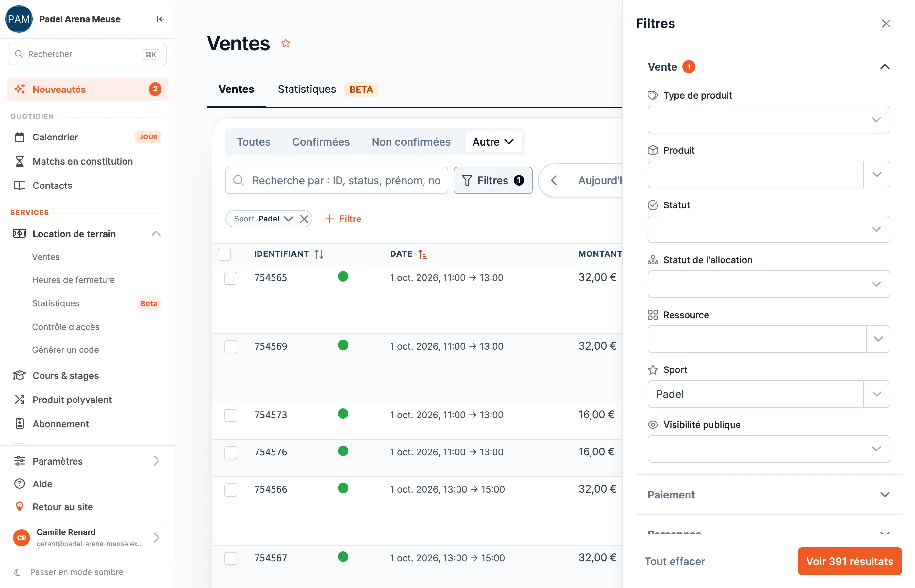Open the Type de produit dropdown
Screen dimensions: 915x588
pos(768,120)
